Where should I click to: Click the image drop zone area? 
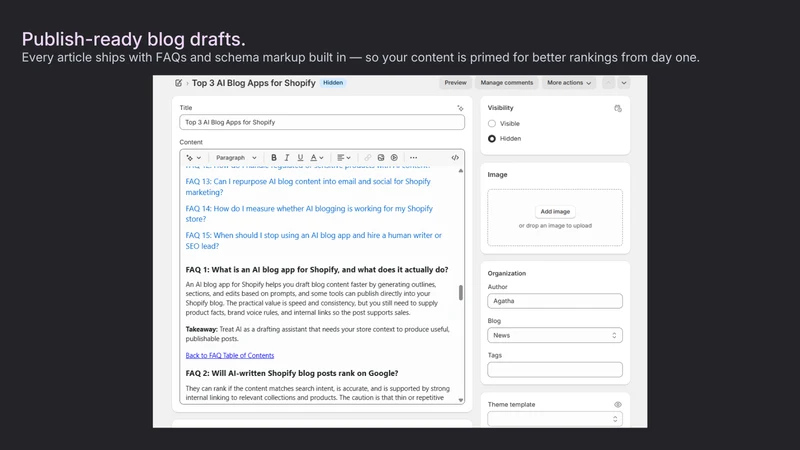tap(555, 218)
